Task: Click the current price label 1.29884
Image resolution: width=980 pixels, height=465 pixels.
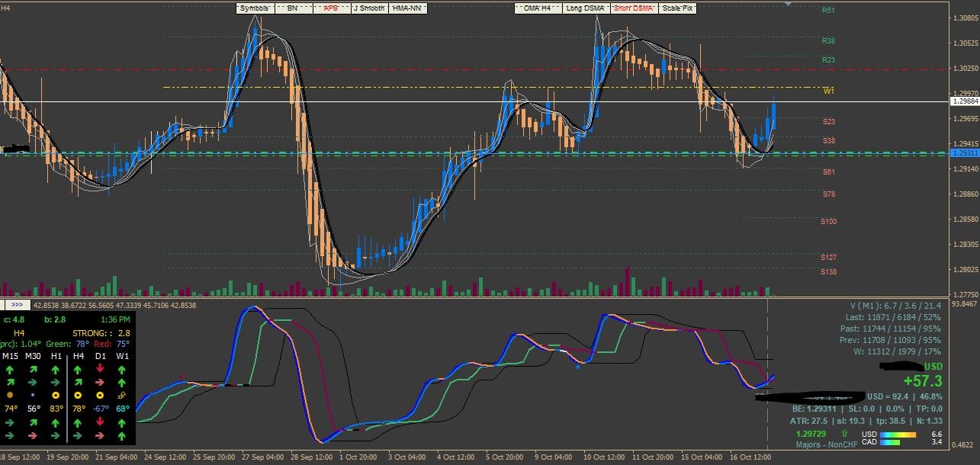Action: [964, 101]
